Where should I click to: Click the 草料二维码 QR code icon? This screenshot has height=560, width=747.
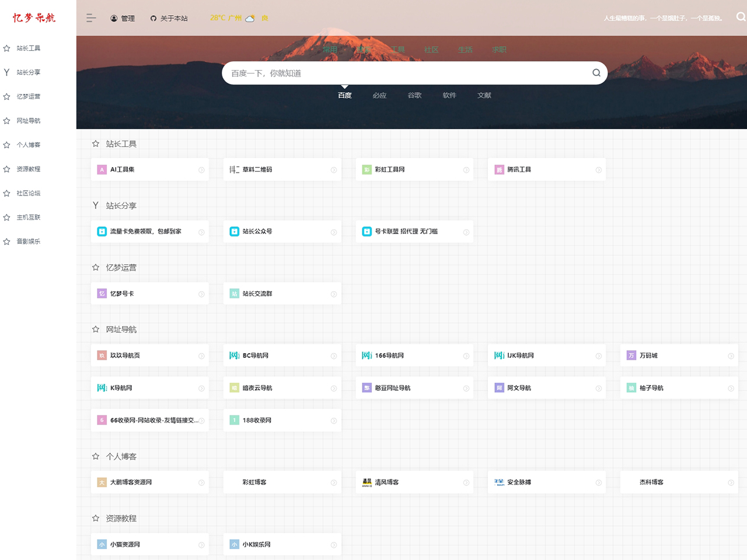[234, 170]
